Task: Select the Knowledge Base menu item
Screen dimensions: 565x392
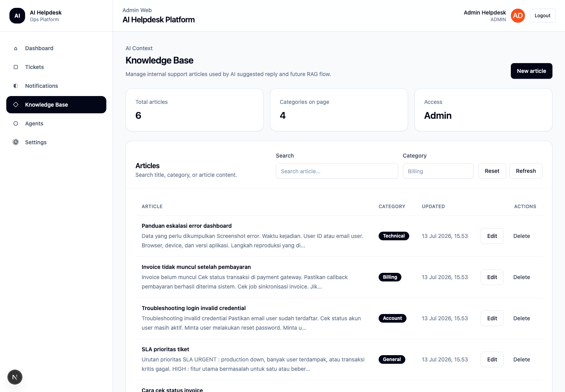Action: (x=56, y=105)
